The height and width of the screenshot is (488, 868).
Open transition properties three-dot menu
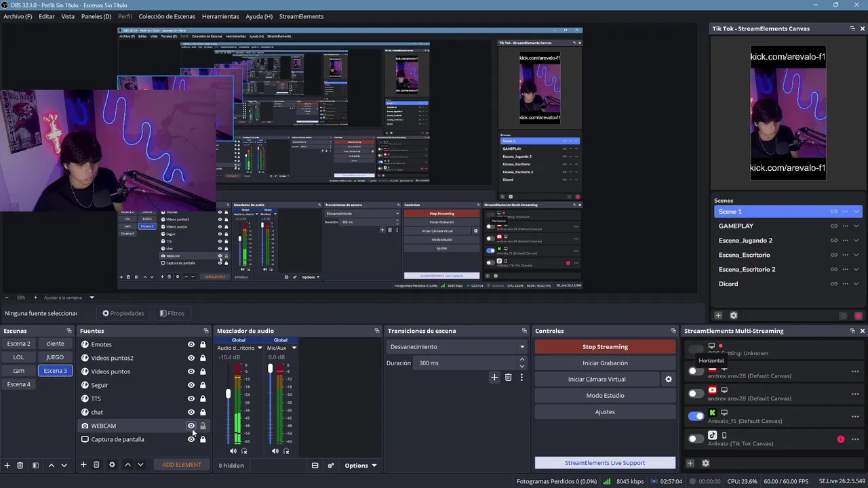coord(521,378)
